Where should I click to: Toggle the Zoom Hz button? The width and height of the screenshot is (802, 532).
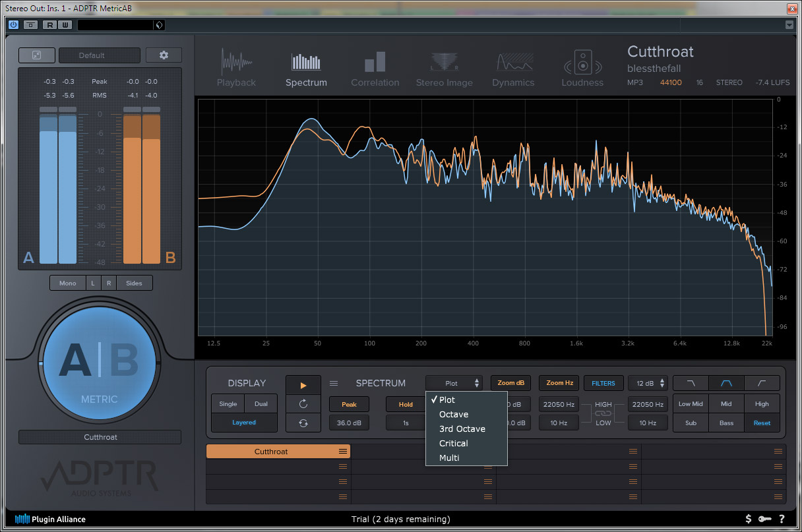point(559,383)
